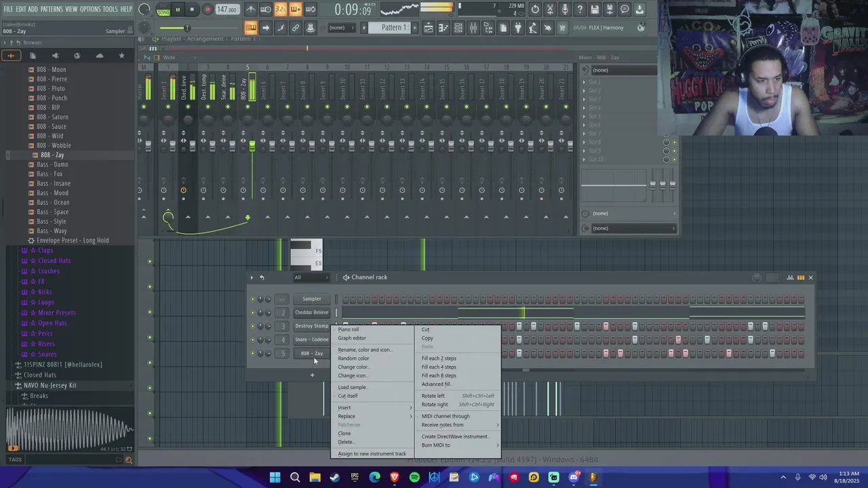
Task: Select 808 - Wobble in browser
Action: 54,145
